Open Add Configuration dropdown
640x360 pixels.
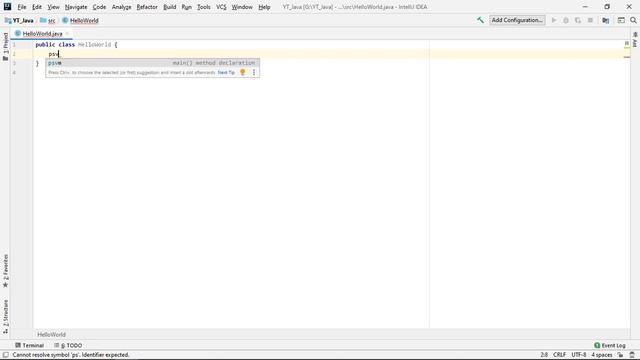tap(517, 20)
